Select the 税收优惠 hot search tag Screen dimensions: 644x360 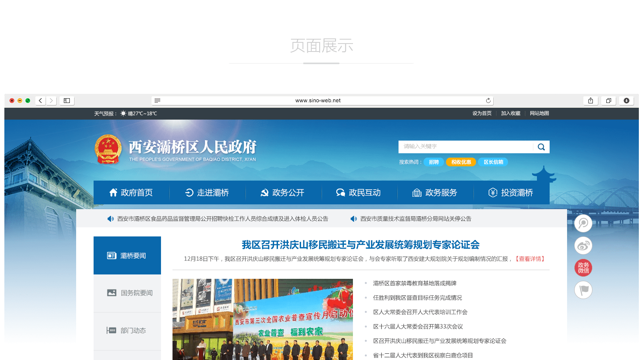point(461,162)
